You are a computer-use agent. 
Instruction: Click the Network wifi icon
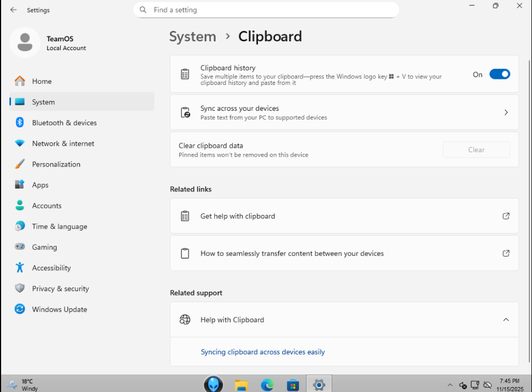click(x=20, y=143)
